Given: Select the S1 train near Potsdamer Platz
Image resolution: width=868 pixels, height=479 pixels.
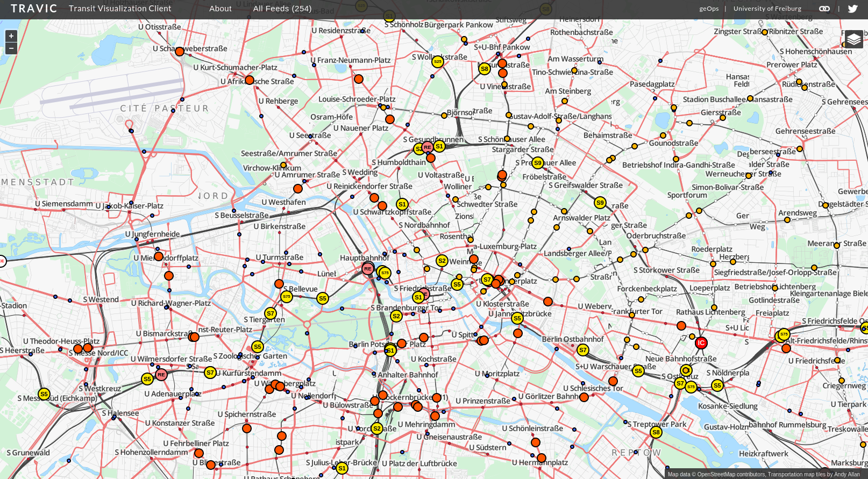Looking at the screenshot, I should point(390,351).
